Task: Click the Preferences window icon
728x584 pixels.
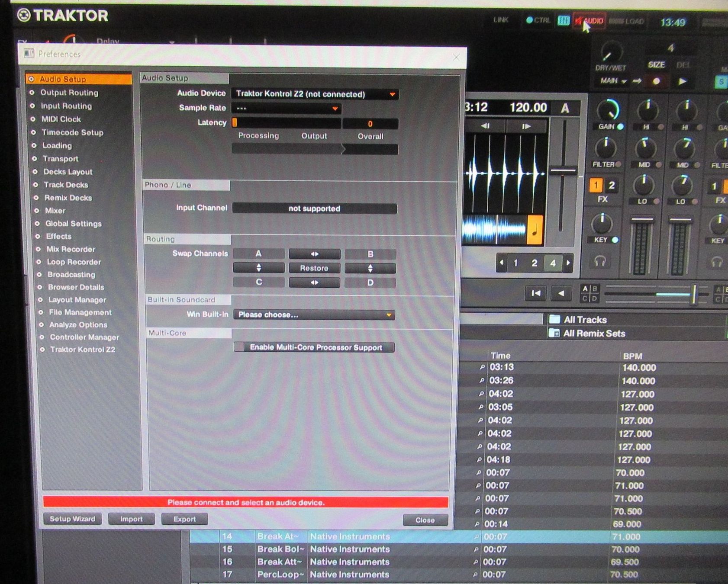Action: [29, 53]
